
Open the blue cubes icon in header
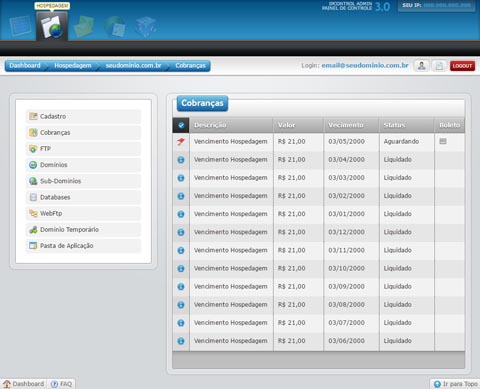click(146, 27)
